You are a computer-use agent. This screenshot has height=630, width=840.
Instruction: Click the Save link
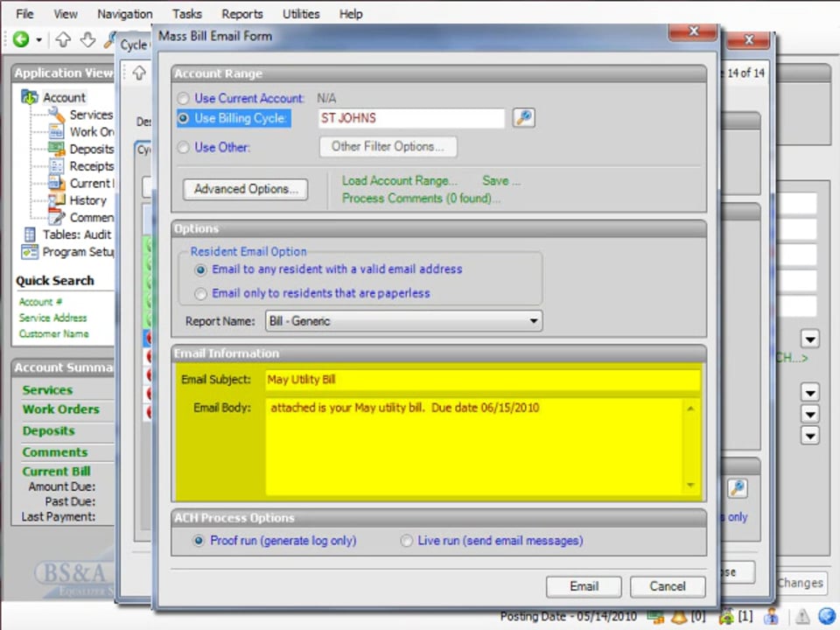click(500, 181)
